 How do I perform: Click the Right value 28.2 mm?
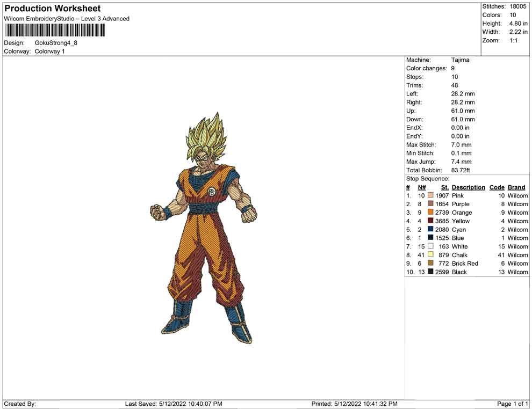coord(463,103)
